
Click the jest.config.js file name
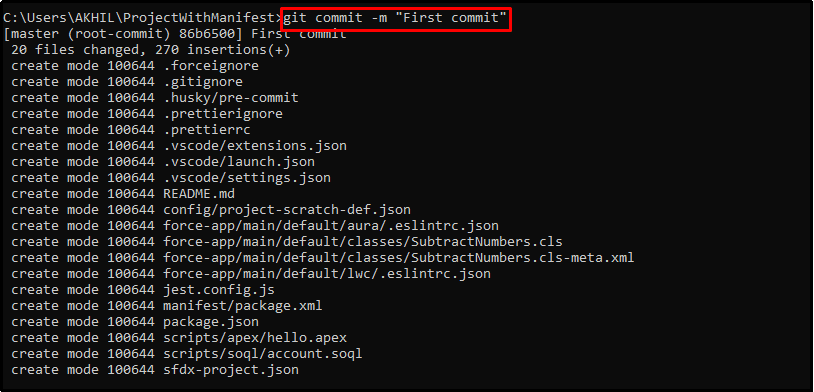[x=219, y=290]
